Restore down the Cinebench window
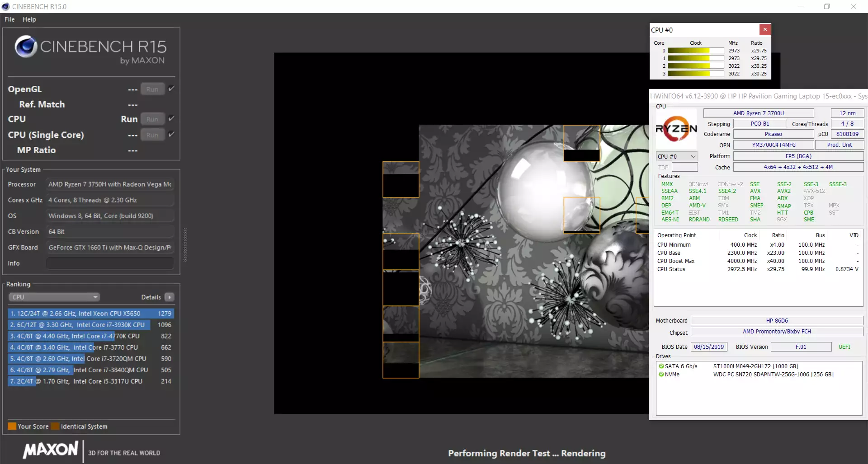This screenshot has height=464, width=868. (x=827, y=6)
